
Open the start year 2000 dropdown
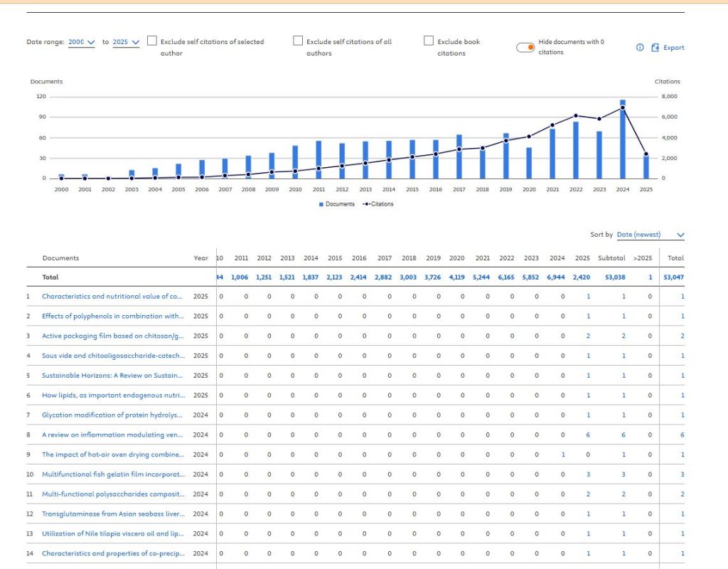(82, 42)
